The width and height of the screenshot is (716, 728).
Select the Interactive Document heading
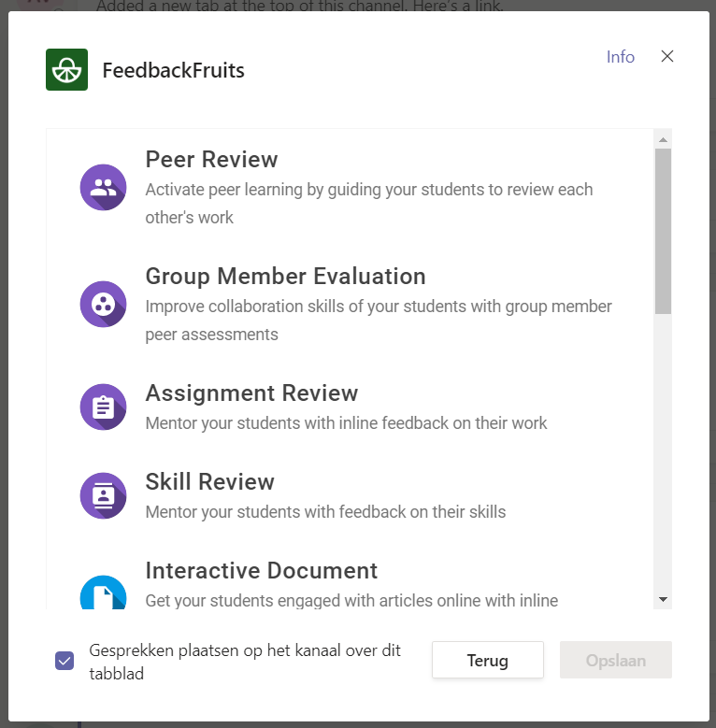(x=262, y=571)
